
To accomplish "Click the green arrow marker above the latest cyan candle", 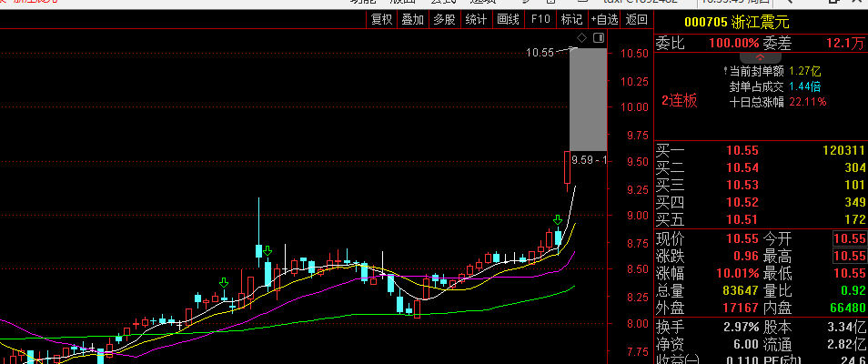I will 558,219.
